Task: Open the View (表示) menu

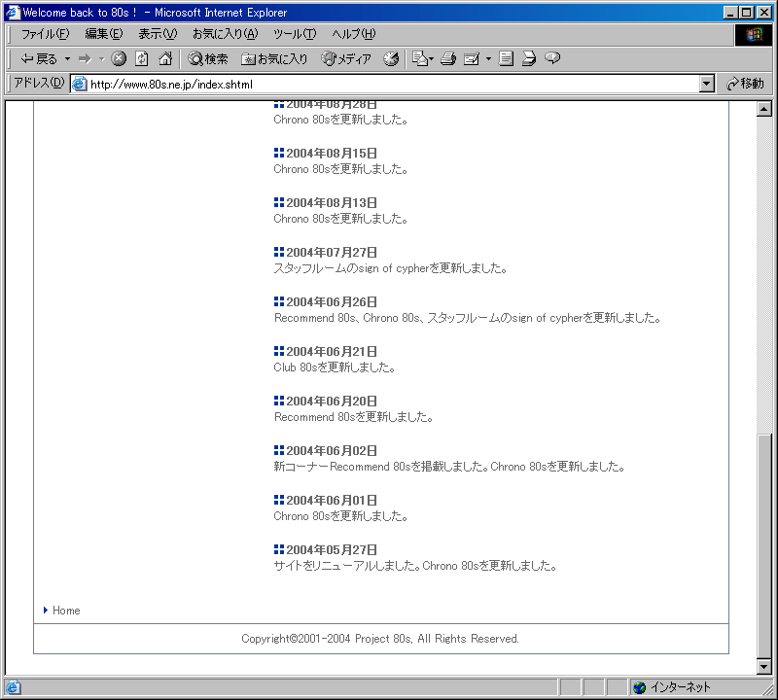Action: coord(158,34)
